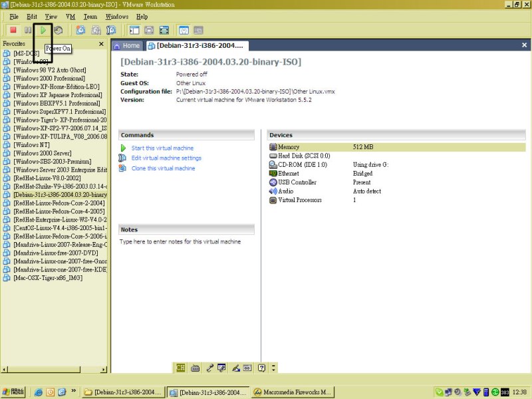Click the Internet Explorer quick launch icon
Screen dimensions: 532x399
(39, 392)
